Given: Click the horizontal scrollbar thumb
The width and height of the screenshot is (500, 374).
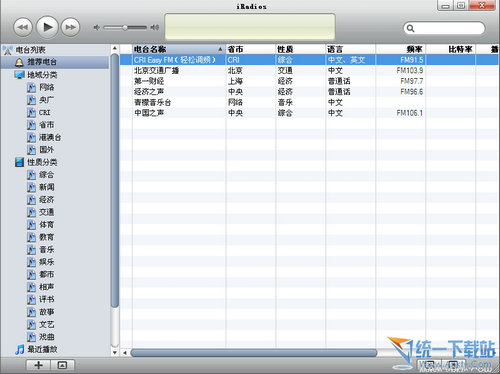Looking at the screenshot, I should pos(254,353).
